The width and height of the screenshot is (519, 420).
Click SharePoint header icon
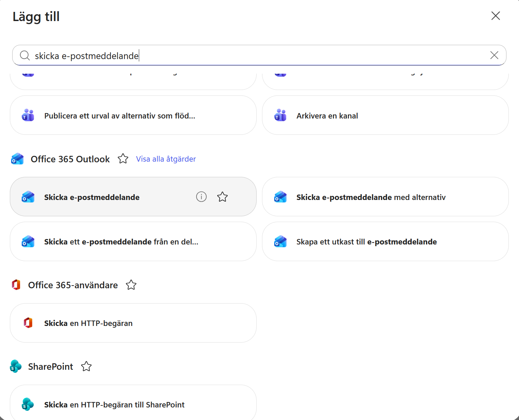click(16, 366)
